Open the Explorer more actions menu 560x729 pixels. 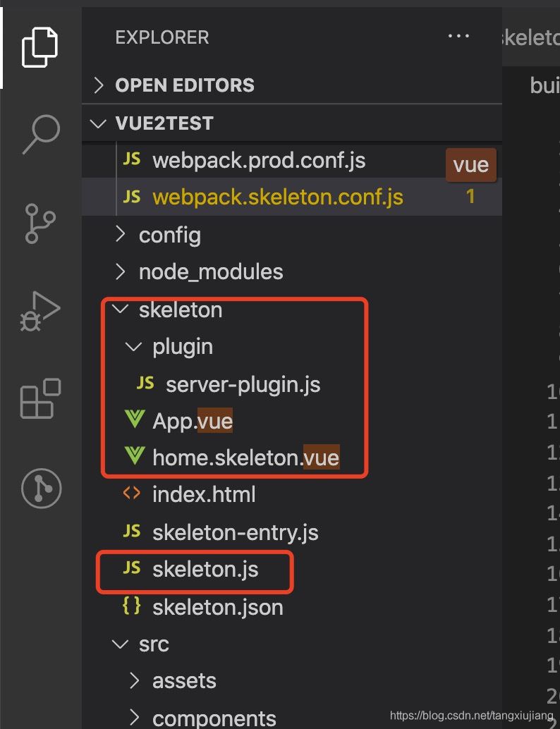click(x=458, y=36)
